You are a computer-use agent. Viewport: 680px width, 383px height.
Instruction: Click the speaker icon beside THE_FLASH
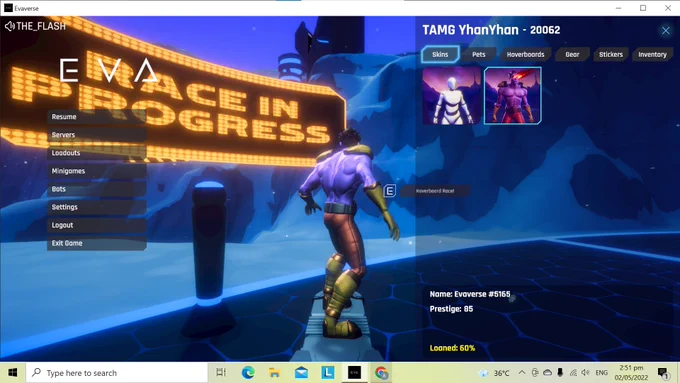click(x=9, y=26)
